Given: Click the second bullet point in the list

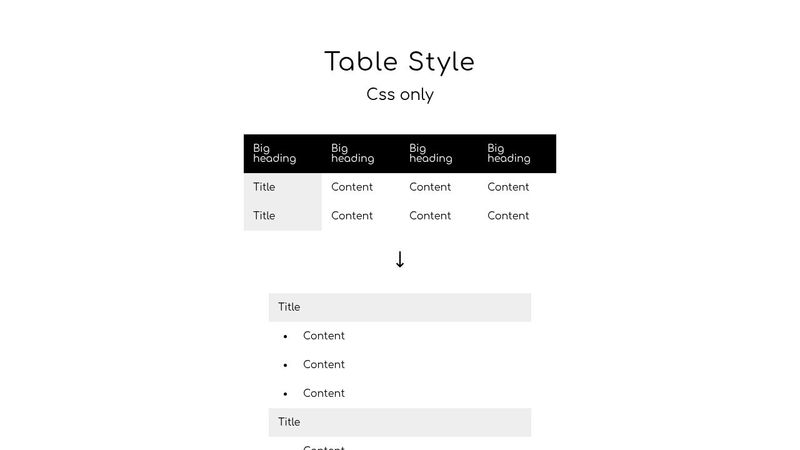Looking at the screenshot, I should pos(285,365).
